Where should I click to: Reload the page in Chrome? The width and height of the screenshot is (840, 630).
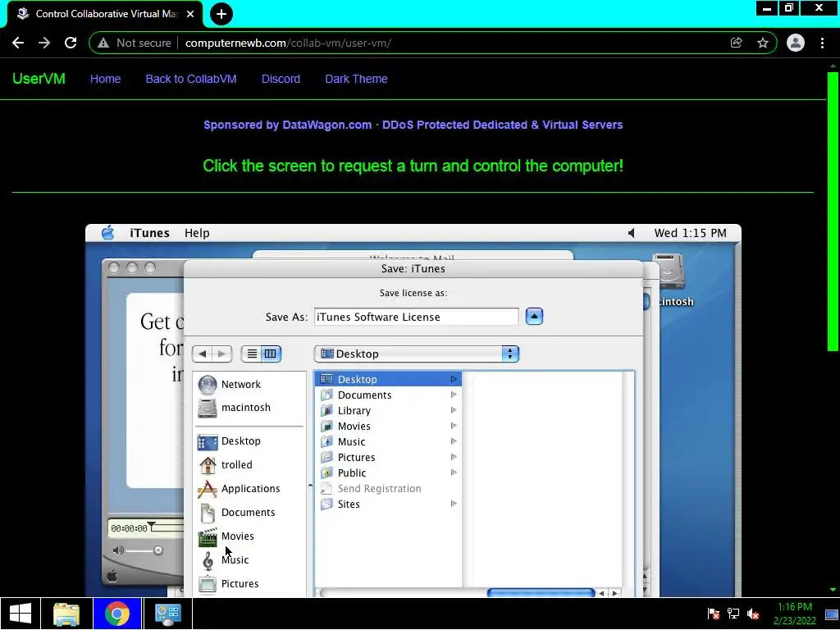(71, 43)
